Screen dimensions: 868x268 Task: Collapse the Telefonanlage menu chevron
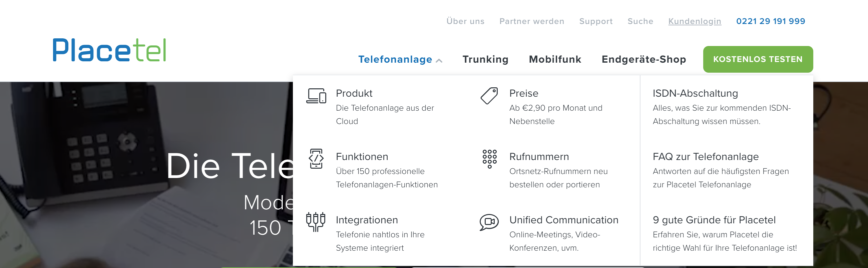439,61
